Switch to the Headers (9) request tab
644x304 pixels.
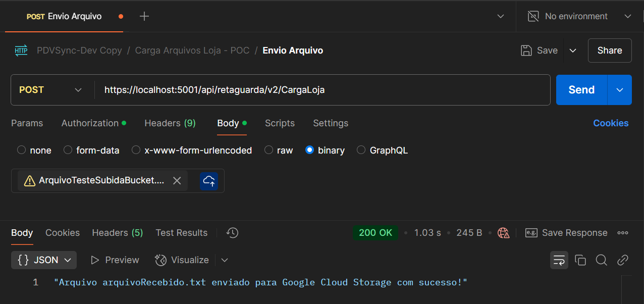coord(170,123)
